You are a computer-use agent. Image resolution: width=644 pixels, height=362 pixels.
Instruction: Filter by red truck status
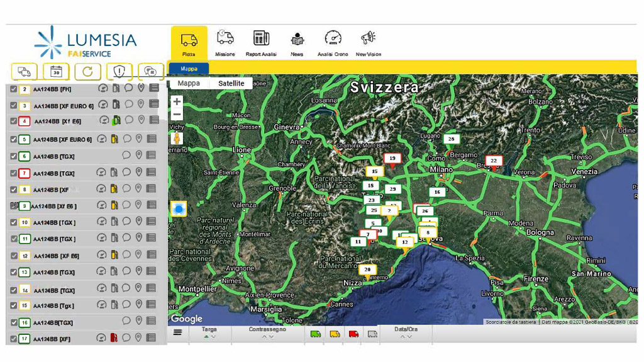click(353, 334)
